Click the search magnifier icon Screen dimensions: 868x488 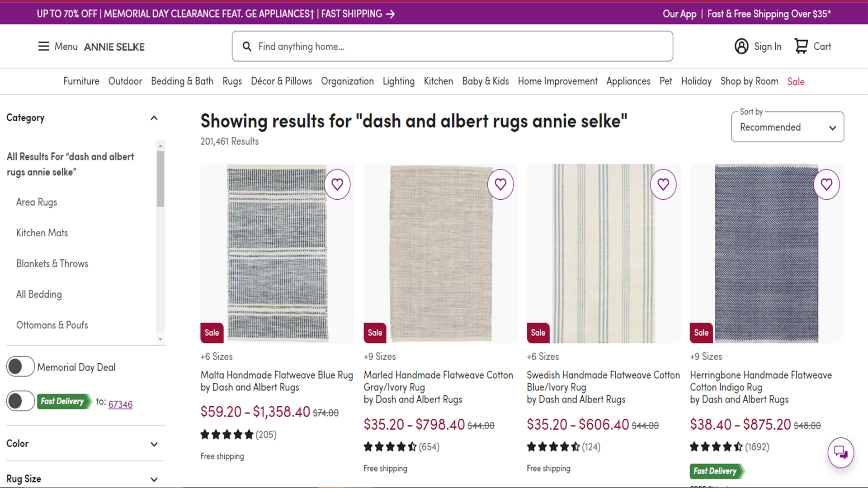click(x=247, y=47)
